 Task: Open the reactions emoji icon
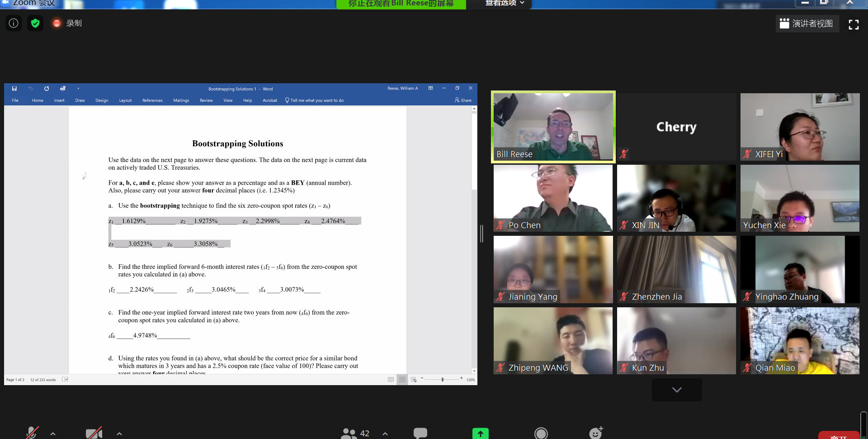pos(596,433)
